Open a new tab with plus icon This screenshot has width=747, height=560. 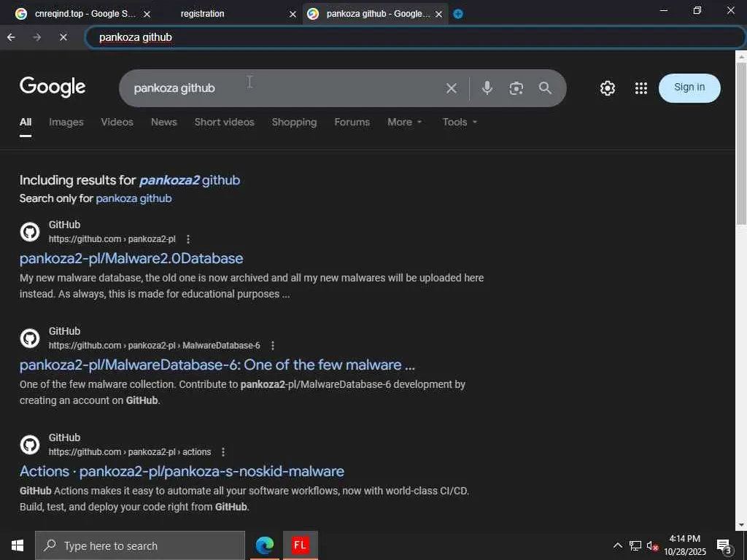coord(458,14)
